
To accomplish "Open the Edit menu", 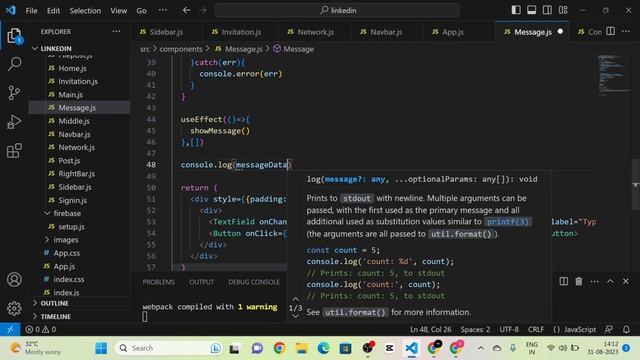I will [53, 11].
